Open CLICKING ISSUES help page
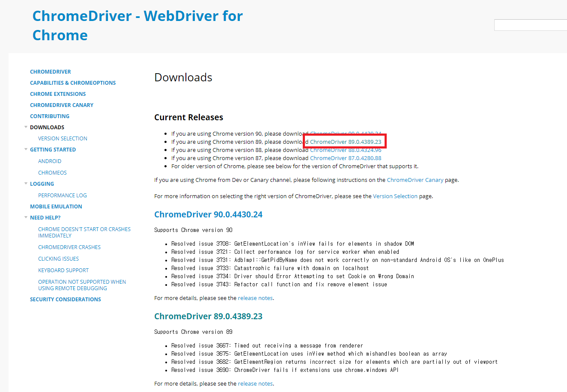This screenshot has height=392, width=567. pos(58,259)
